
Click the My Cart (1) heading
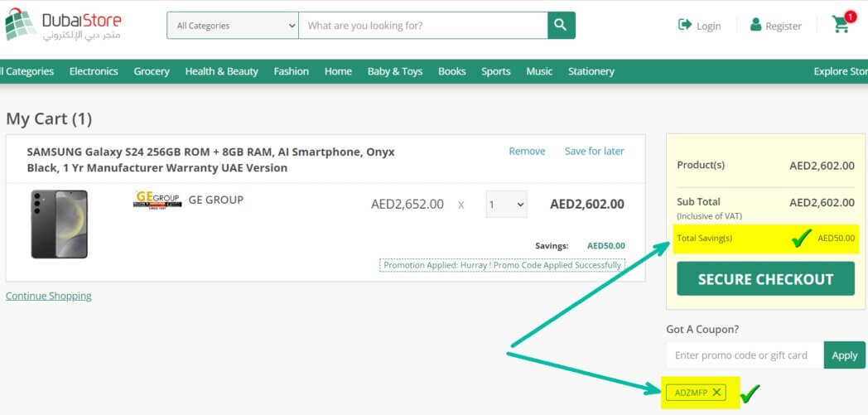click(49, 119)
